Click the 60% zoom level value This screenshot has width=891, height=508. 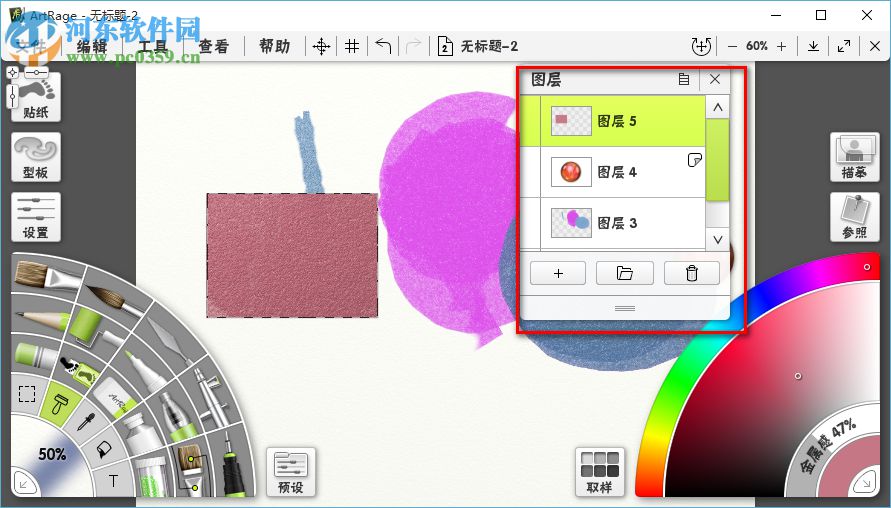(757, 46)
